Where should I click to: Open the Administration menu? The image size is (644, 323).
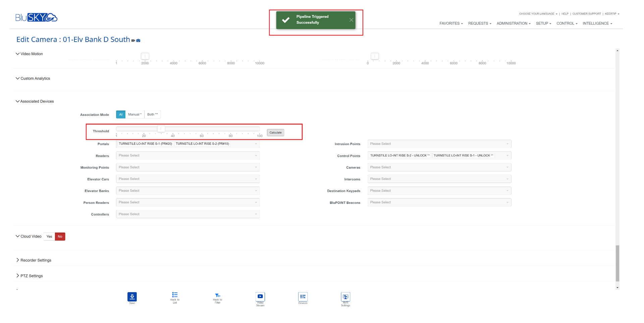coord(513,24)
